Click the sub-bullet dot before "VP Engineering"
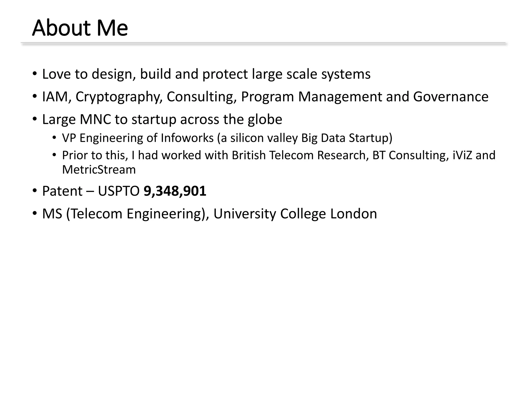Screen dimensions: 532x399 [x=54, y=137]
